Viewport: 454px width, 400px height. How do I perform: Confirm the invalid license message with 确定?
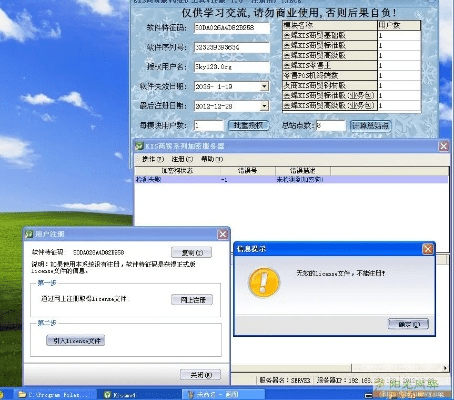409,324
